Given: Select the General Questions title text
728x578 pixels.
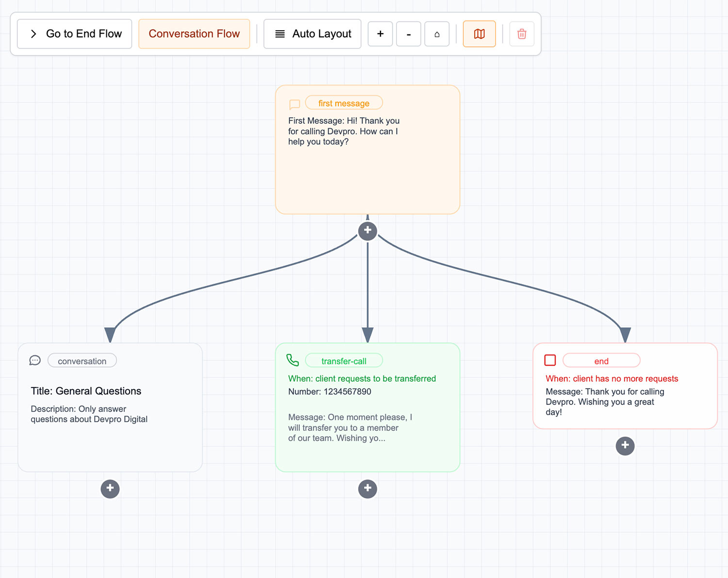Looking at the screenshot, I should pos(86,391).
